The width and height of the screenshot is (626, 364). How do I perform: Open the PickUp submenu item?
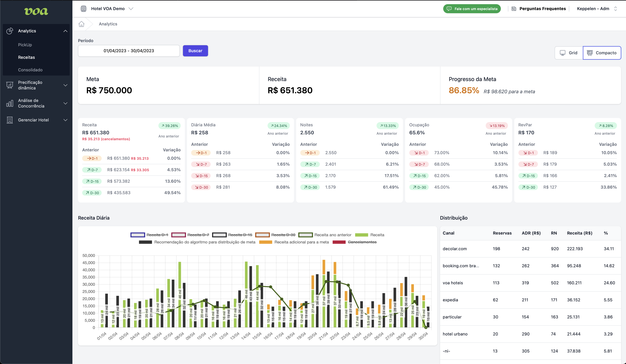click(25, 45)
